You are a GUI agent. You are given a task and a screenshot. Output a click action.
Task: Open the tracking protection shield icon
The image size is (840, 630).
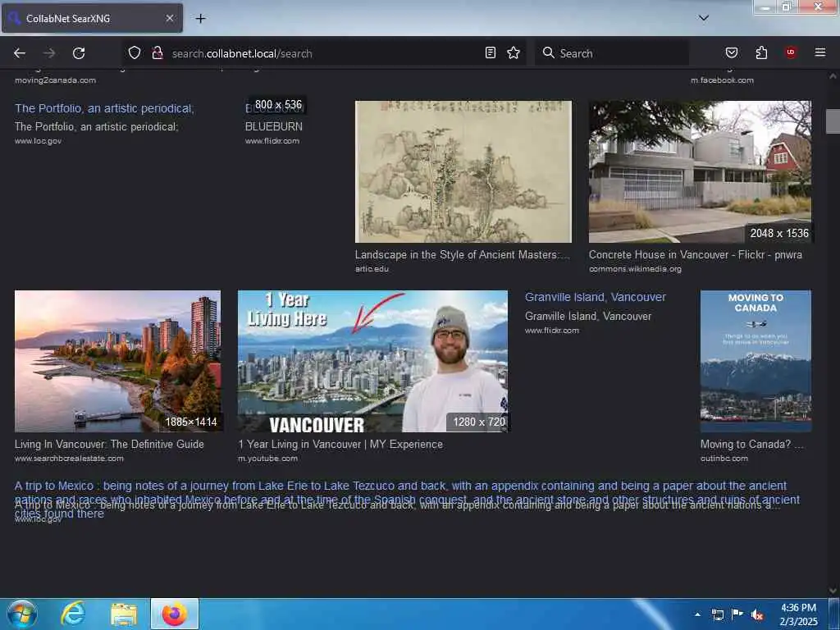(x=135, y=53)
